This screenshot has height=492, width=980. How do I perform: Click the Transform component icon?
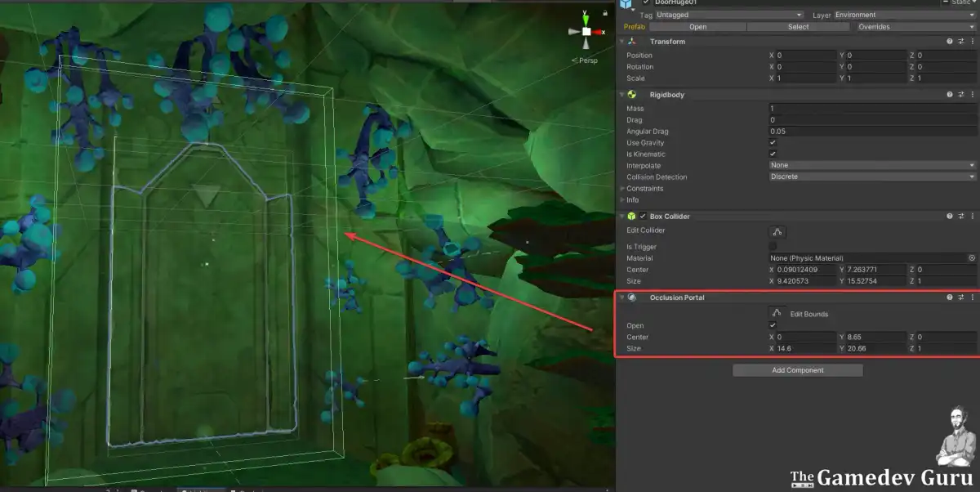[x=633, y=41]
